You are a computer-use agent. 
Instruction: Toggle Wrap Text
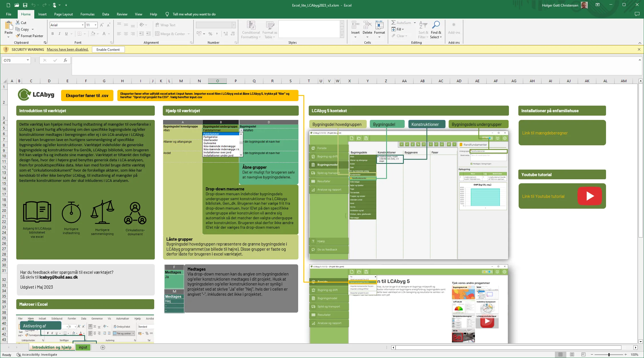pos(165,25)
